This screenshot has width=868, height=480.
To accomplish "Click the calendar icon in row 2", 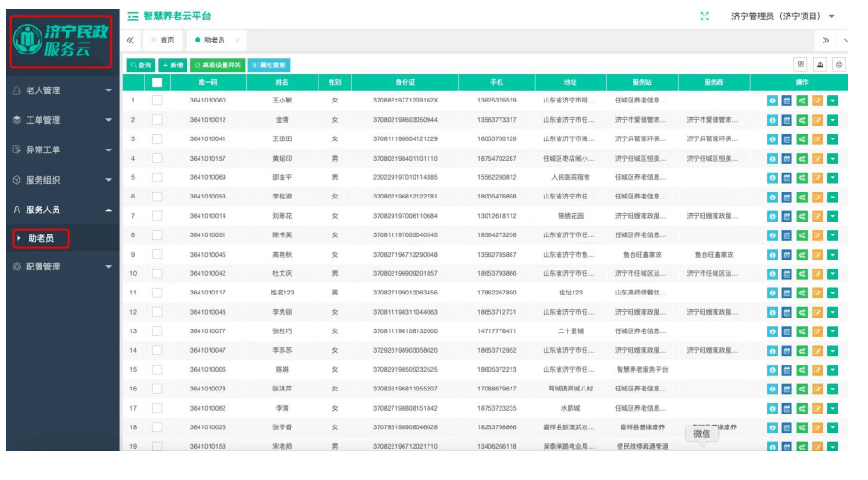I will point(788,119).
